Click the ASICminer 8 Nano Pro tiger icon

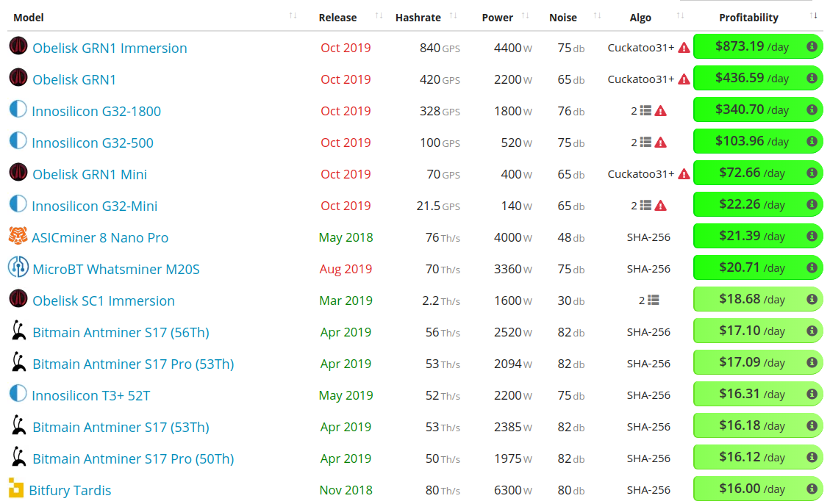tap(18, 237)
